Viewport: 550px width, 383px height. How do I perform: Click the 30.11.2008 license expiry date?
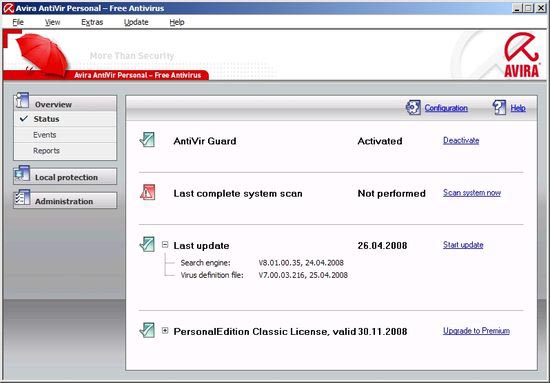pos(382,331)
